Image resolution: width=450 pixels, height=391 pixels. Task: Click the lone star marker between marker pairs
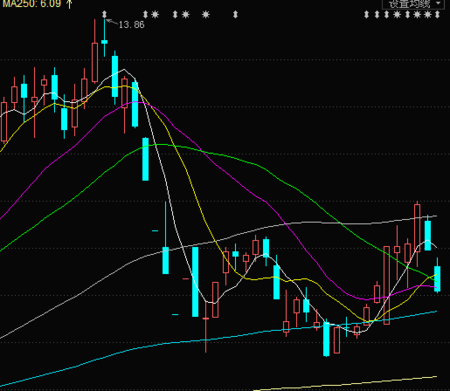tap(206, 14)
